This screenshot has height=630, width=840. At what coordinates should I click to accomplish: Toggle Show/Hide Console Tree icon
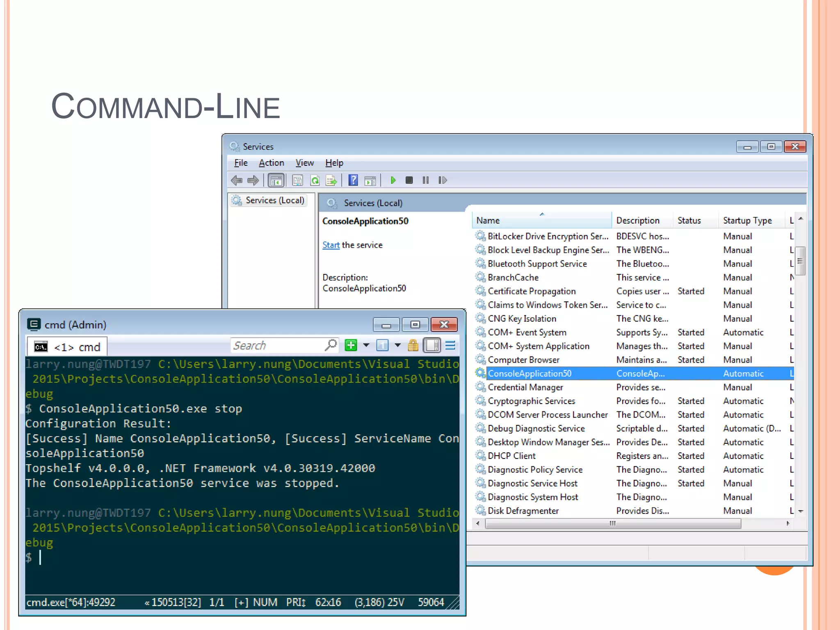(276, 180)
